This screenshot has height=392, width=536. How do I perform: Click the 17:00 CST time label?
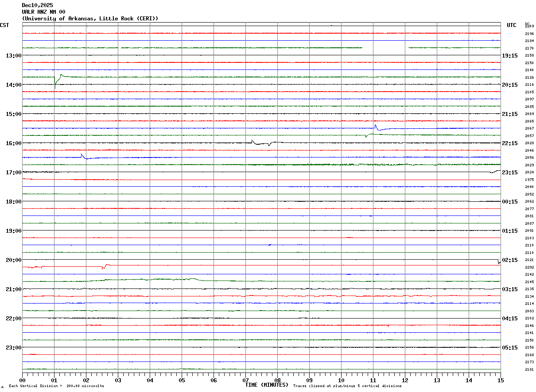(x=13, y=172)
